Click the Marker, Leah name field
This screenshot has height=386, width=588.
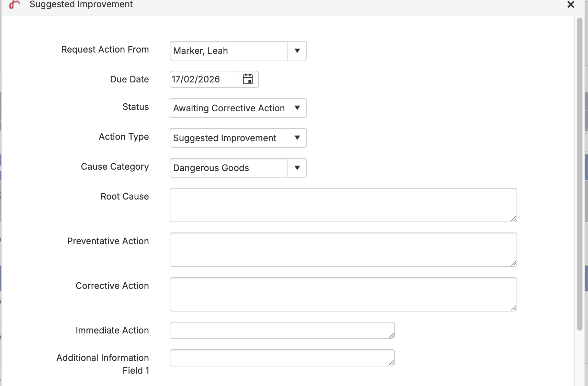point(229,51)
